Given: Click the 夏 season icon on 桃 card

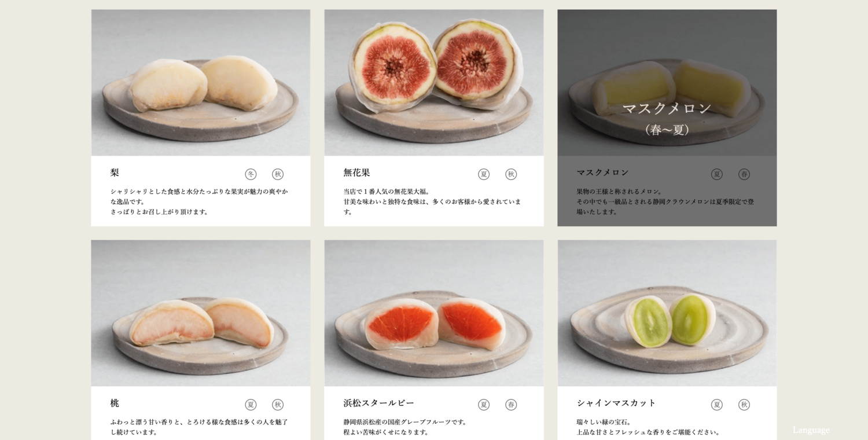Looking at the screenshot, I should (251, 405).
